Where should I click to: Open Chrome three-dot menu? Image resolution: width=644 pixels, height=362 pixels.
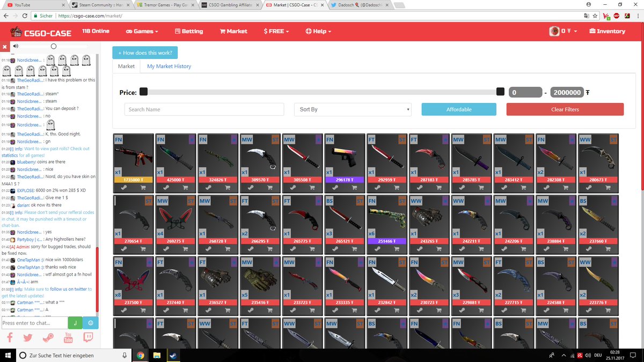click(x=638, y=16)
